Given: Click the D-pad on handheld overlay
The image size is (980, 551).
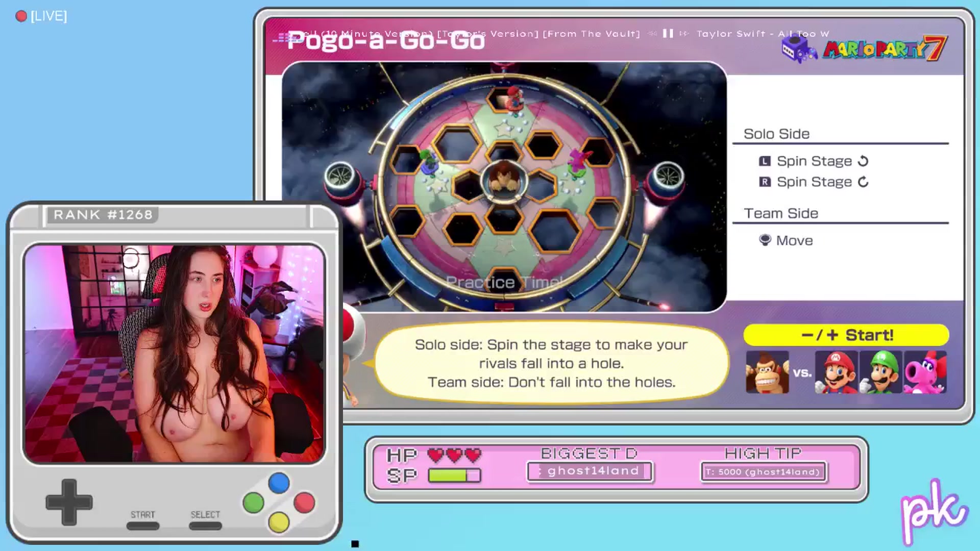Looking at the screenshot, I should [x=69, y=502].
